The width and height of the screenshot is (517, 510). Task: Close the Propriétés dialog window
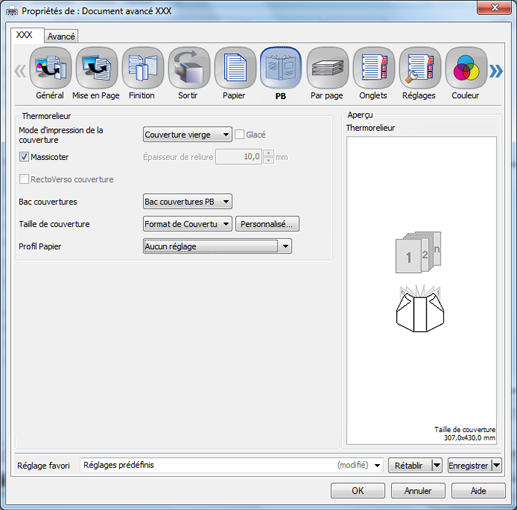[x=495, y=7]
